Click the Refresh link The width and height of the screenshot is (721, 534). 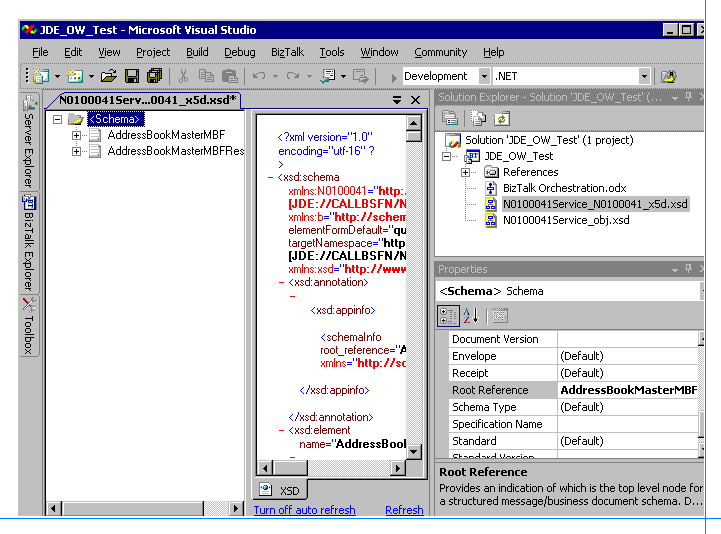coord(404,510)
